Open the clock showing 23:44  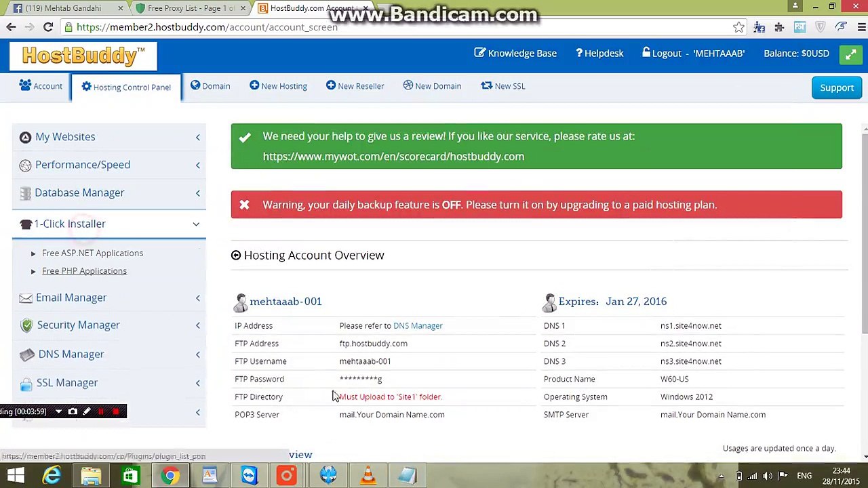tap(841, 476)
